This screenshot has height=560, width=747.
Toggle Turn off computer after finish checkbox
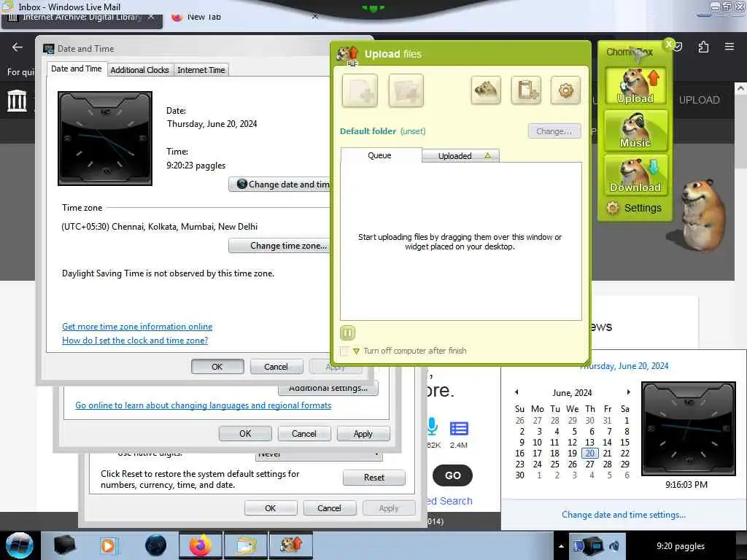(x=344, y=351)
